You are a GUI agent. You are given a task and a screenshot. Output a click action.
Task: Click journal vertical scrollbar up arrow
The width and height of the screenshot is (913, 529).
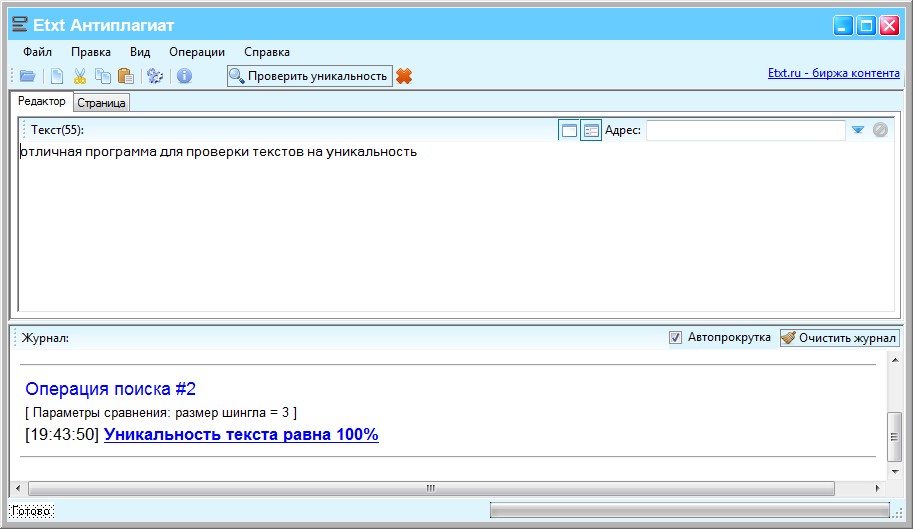(x=894, y=360)
